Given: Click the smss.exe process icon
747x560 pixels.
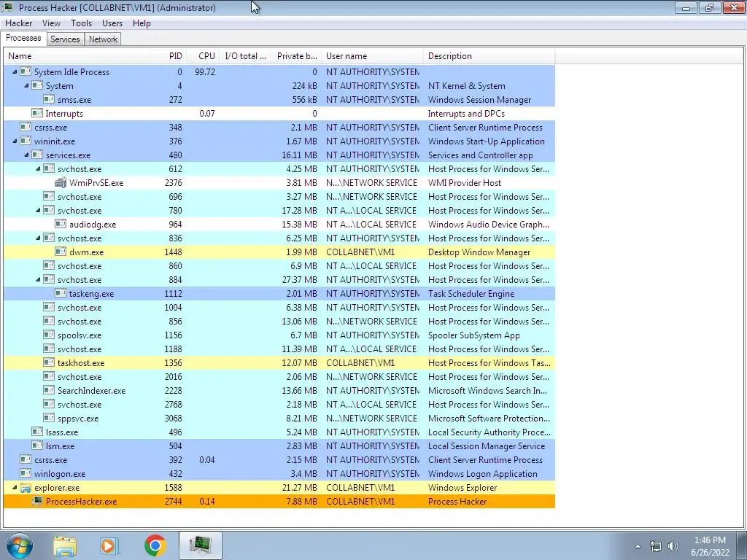Looking at the screenshot, I should 49,99.
